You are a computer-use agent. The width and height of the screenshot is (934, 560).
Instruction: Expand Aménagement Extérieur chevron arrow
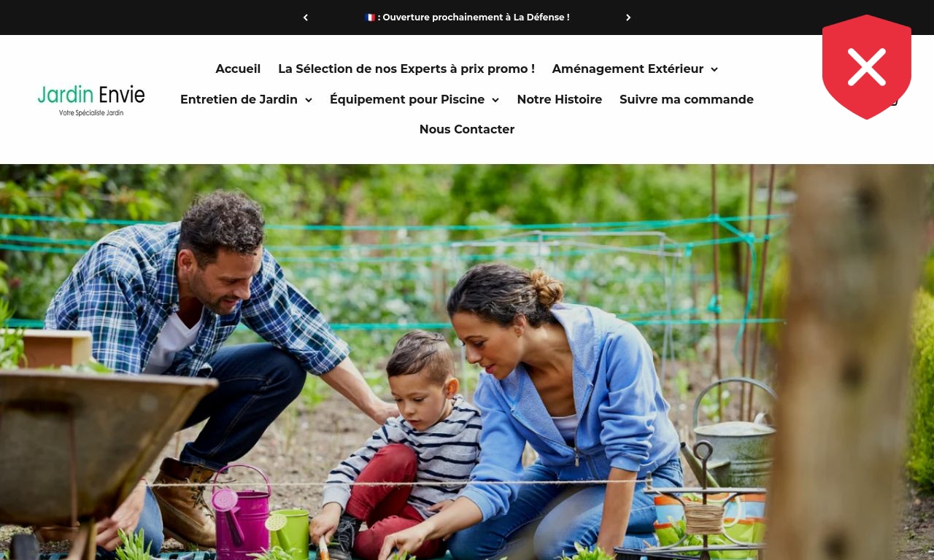(x=714, y=69)
